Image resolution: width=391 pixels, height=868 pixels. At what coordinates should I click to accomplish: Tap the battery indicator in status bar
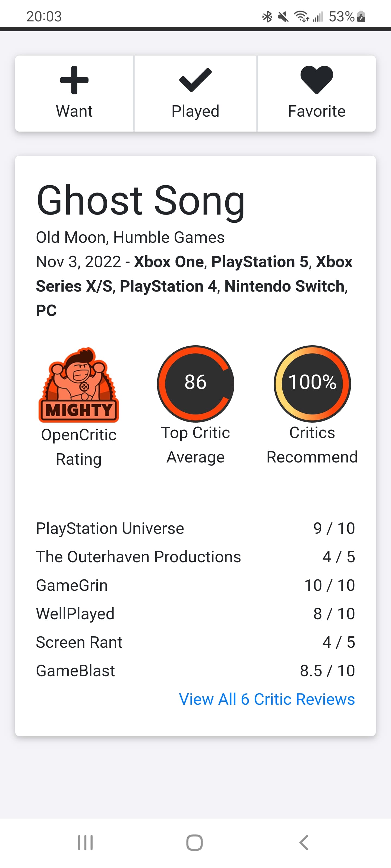tap(361, 17)
